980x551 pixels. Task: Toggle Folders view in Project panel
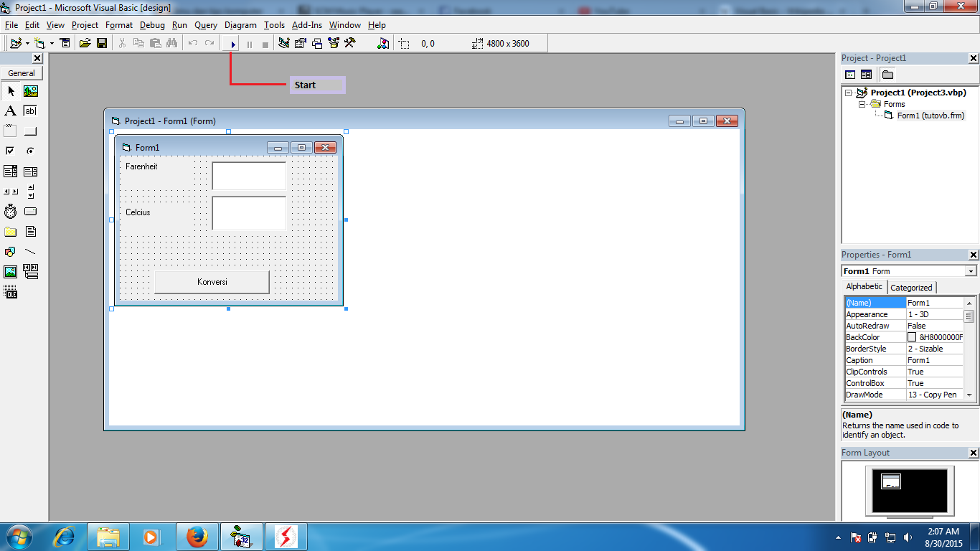[x=887, y=75]
